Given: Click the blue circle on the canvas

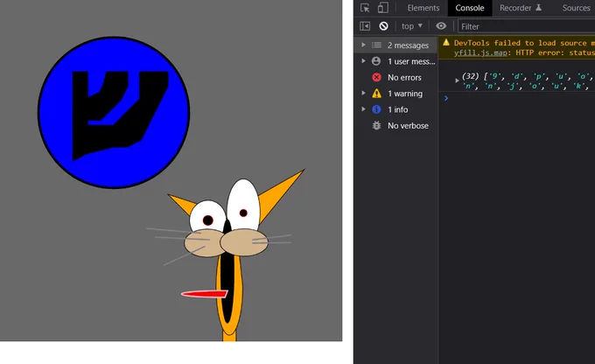Looking at the screenshot, I should coord(114,112).
